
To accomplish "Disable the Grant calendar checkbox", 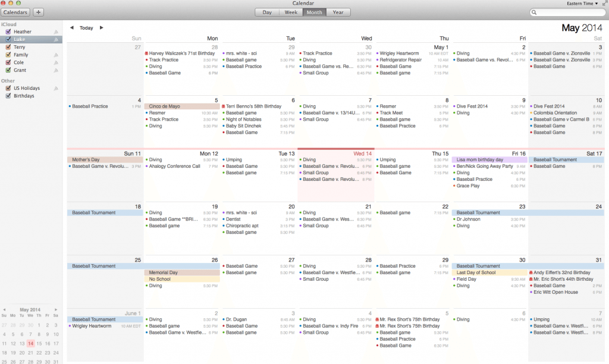I will point(8,70).
